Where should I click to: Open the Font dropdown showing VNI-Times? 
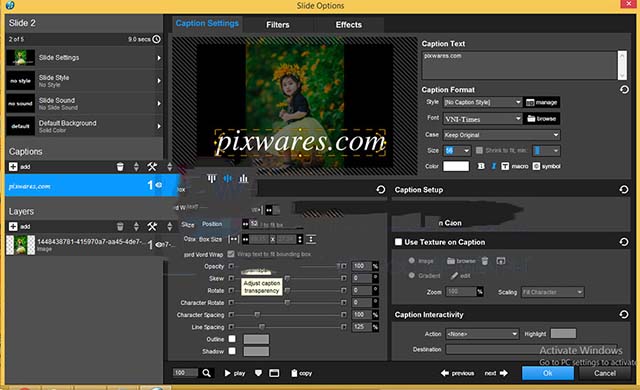click(x=483, y=119)
